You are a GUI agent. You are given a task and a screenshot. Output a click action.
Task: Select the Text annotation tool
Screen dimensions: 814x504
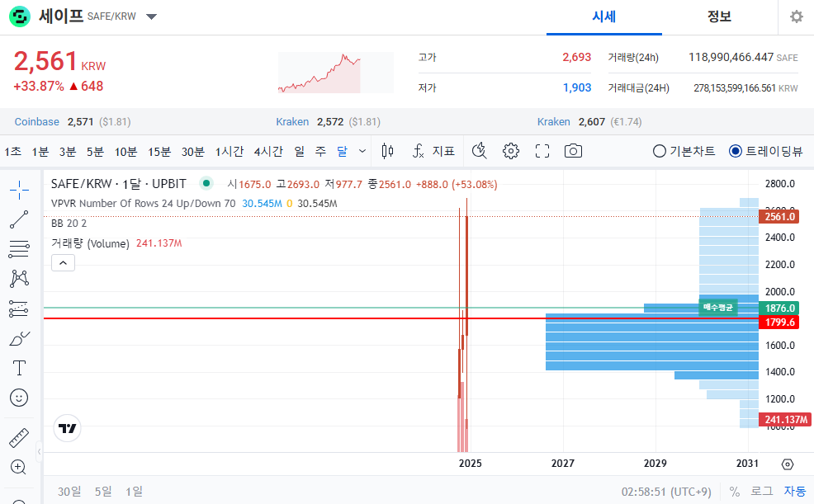click(19, 368)
